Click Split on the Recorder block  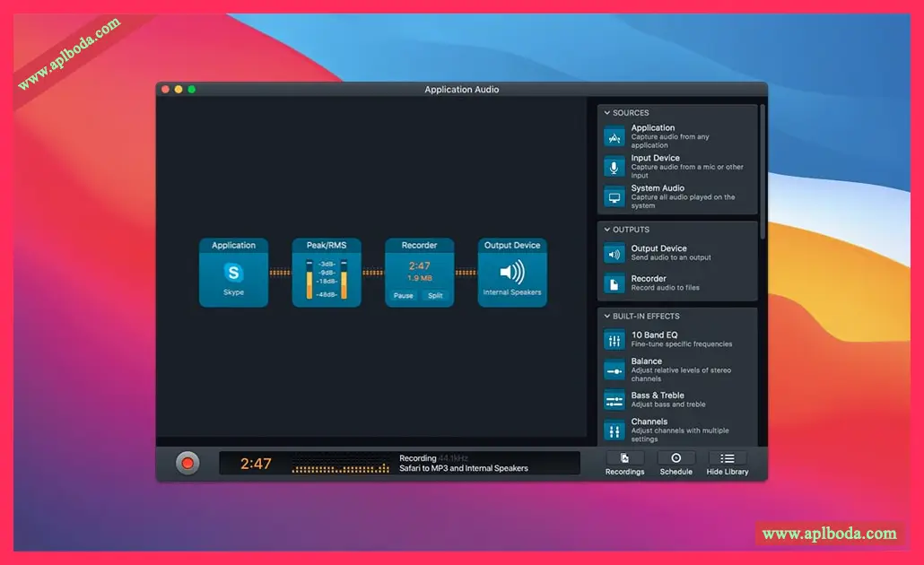pyautogui.click(x=435, y=296)
